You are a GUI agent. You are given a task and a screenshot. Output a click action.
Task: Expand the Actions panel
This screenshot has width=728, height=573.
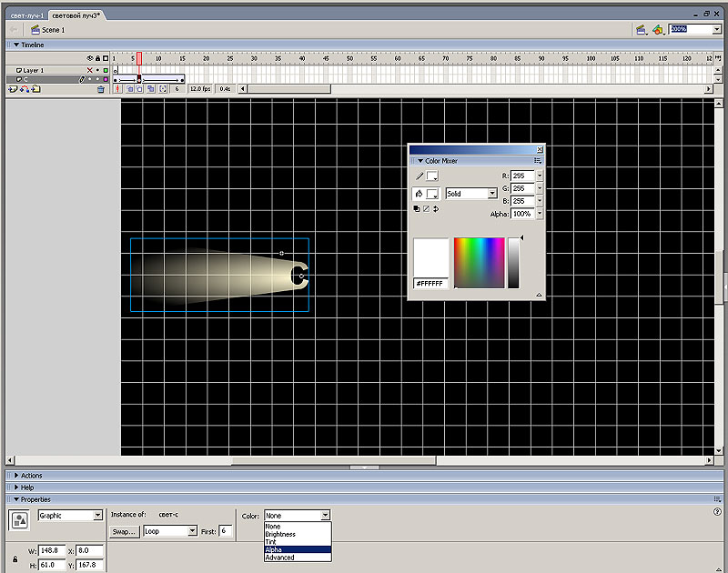[31, 476]
